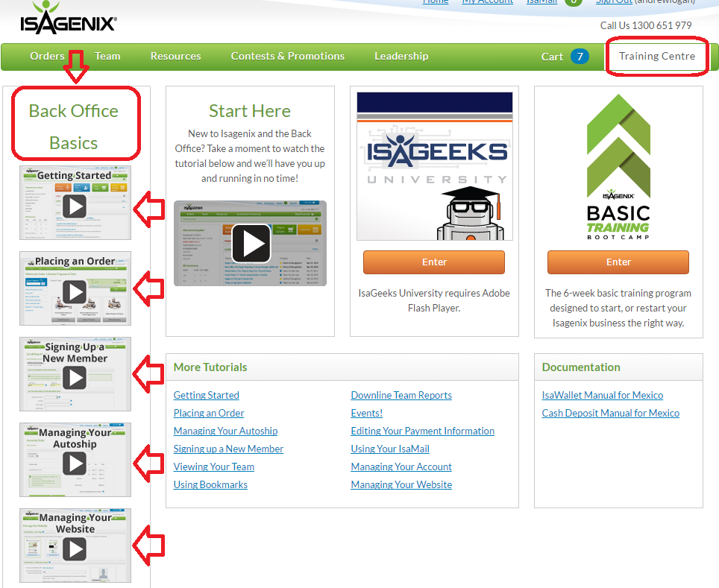Open the Downline Team Reports link

[x=401, y=395]
